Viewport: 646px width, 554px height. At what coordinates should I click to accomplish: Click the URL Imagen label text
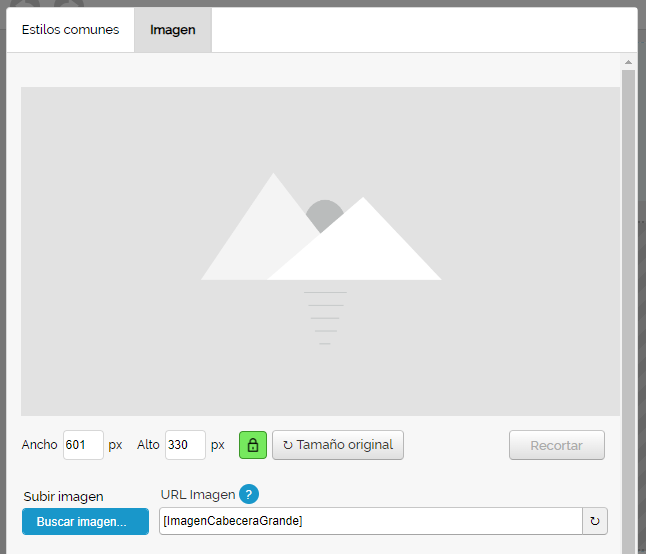[x=197, y=494]
